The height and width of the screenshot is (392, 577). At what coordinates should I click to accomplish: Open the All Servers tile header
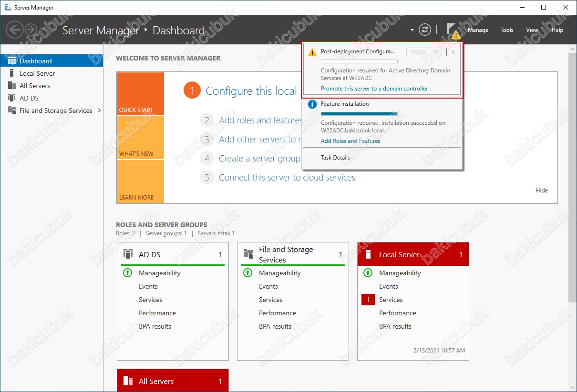[x=173, y=381]
